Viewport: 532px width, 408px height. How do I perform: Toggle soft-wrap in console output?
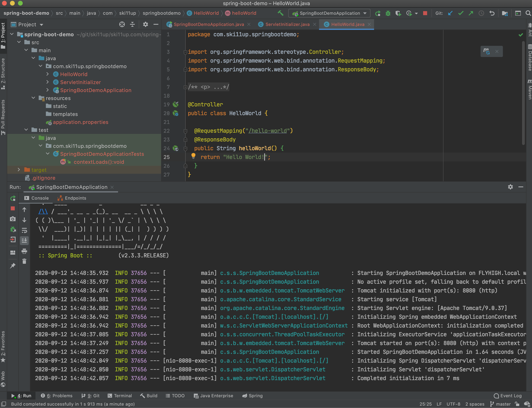[x=24, y=230]
